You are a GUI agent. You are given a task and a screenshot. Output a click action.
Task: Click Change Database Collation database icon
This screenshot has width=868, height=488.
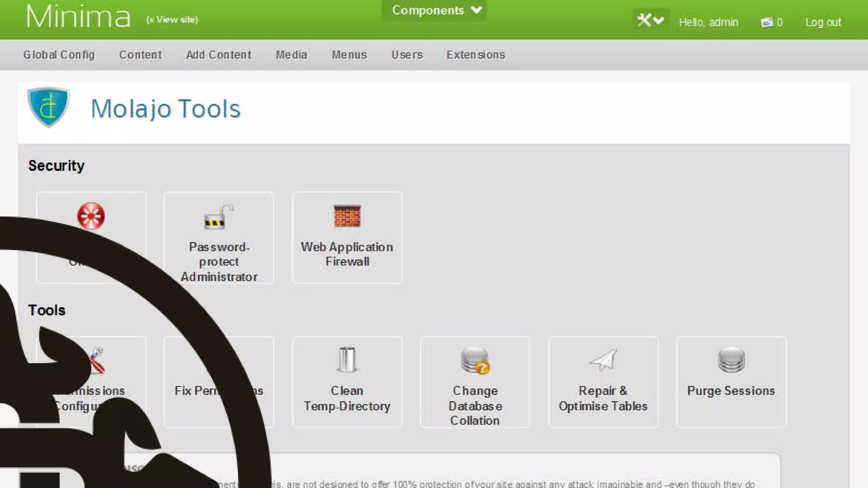(x=475, y=360)
